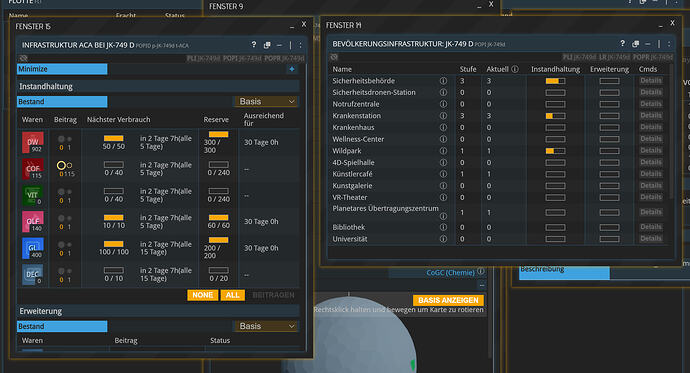Show info for Bibliothek
Screen dimensions: 690x373
443,227
